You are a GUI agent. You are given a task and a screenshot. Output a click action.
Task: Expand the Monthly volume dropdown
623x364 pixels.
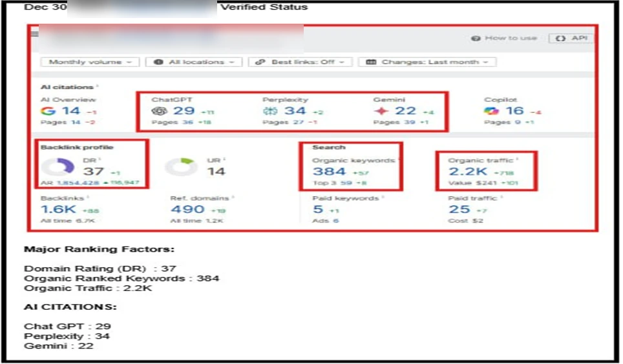pyautogui.click(x=90, y=62)
